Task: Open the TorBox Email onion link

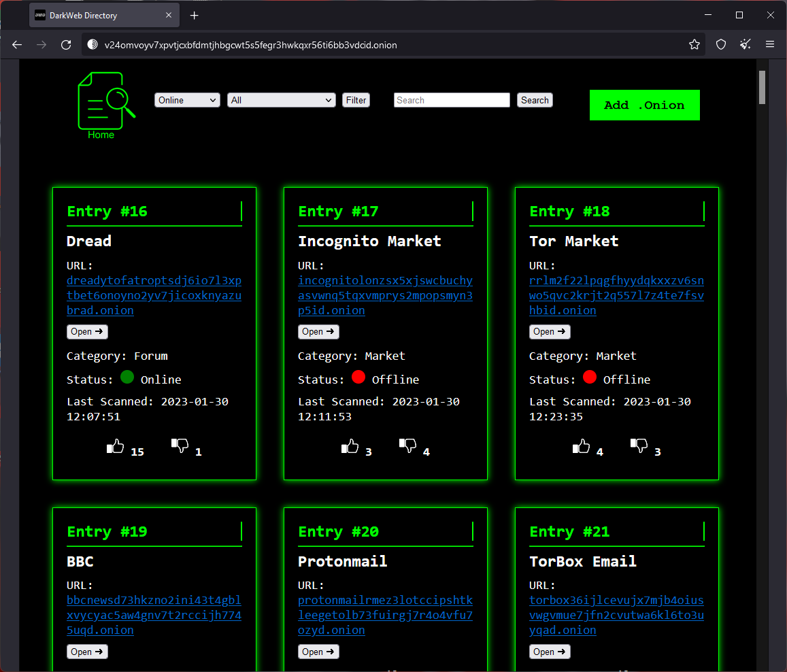Action: click(616, 616)
